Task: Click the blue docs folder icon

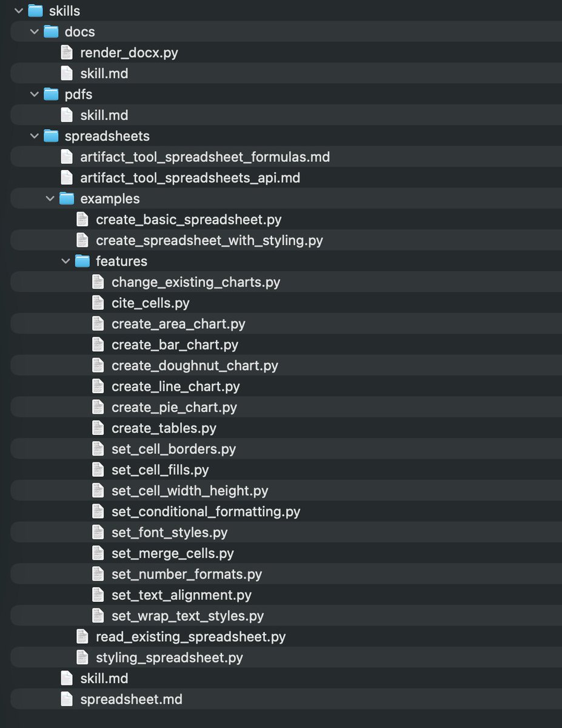Action: pos(51,31)
